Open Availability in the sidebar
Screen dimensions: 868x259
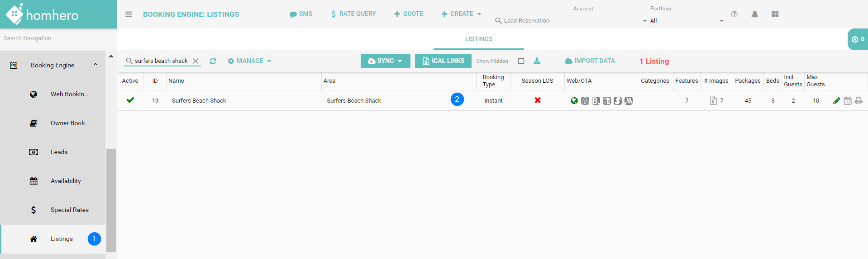point(66,181)
